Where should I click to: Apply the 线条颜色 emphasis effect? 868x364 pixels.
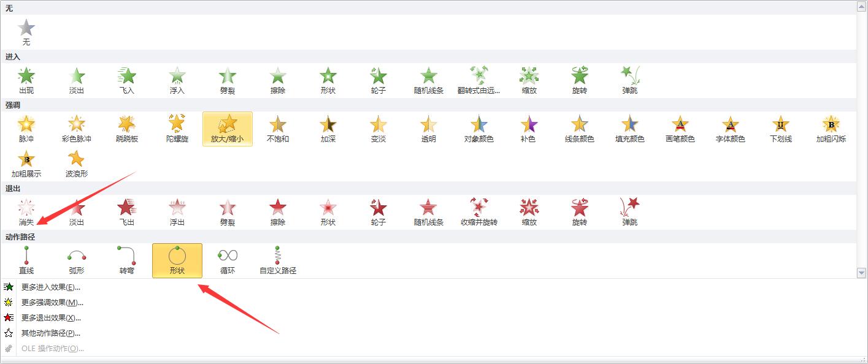click(x=580, y=129)
